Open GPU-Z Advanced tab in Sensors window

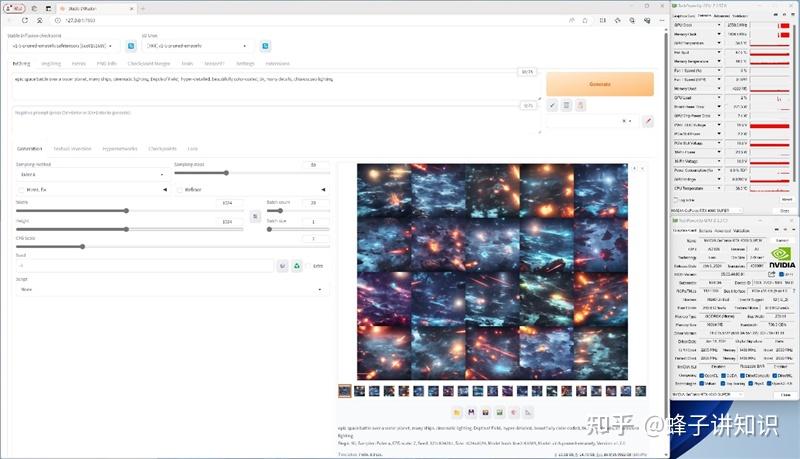721,16
